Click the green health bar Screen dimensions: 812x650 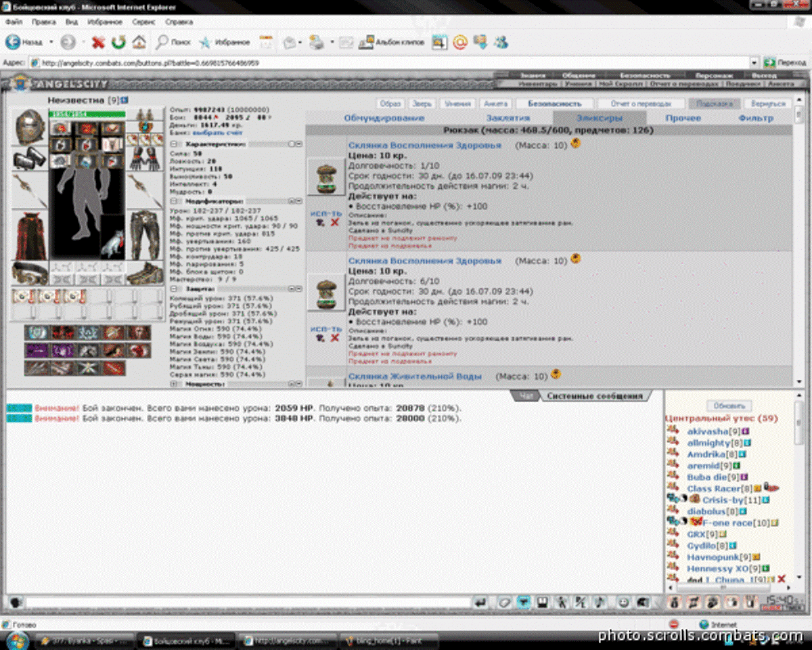pos(87,114)
